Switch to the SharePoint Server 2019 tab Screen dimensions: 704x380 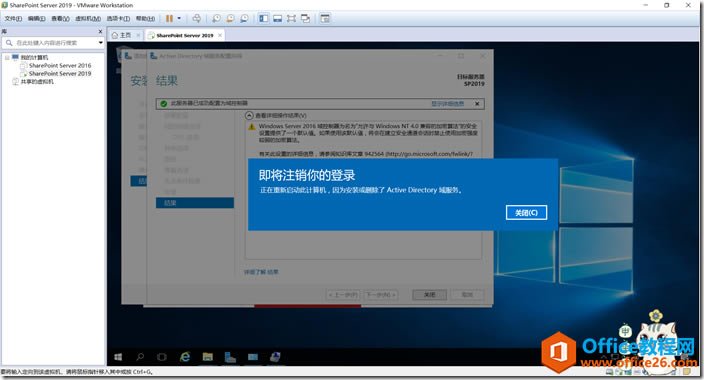pos(185,35)
